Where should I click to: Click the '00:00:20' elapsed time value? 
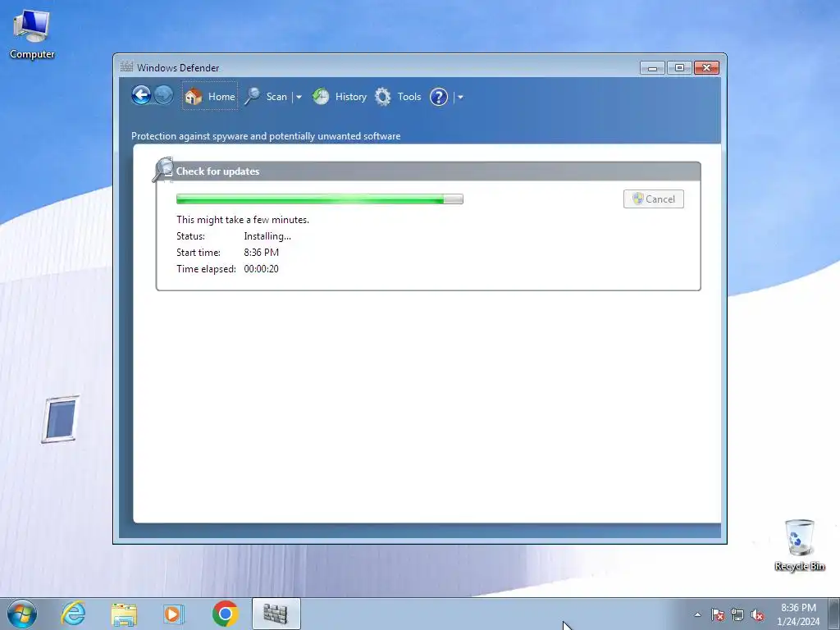click(x=262, y=269)
